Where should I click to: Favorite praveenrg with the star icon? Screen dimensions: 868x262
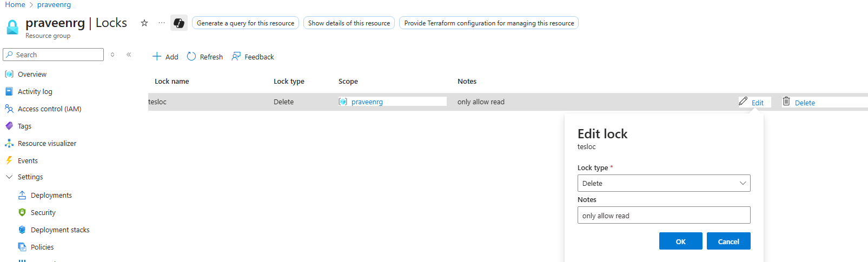click(144, 23)
